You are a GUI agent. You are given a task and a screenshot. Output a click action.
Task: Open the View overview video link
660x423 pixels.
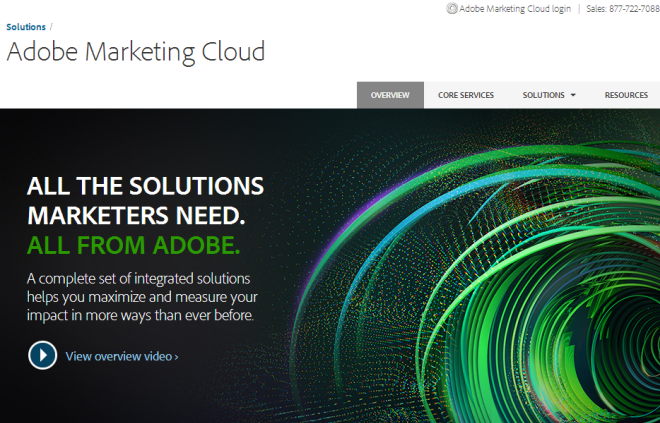pyautogui.click(x=122, y=356)
